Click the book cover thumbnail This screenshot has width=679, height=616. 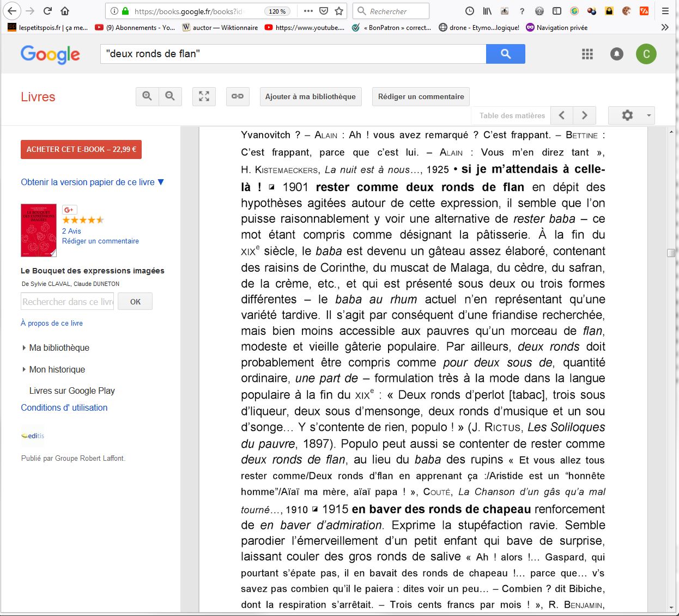39,230
